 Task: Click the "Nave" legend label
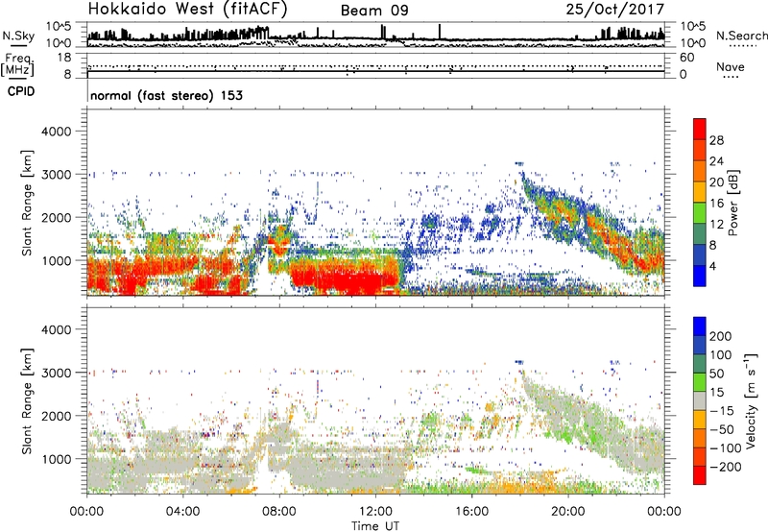pyautogui.click(x=731, y=66)
